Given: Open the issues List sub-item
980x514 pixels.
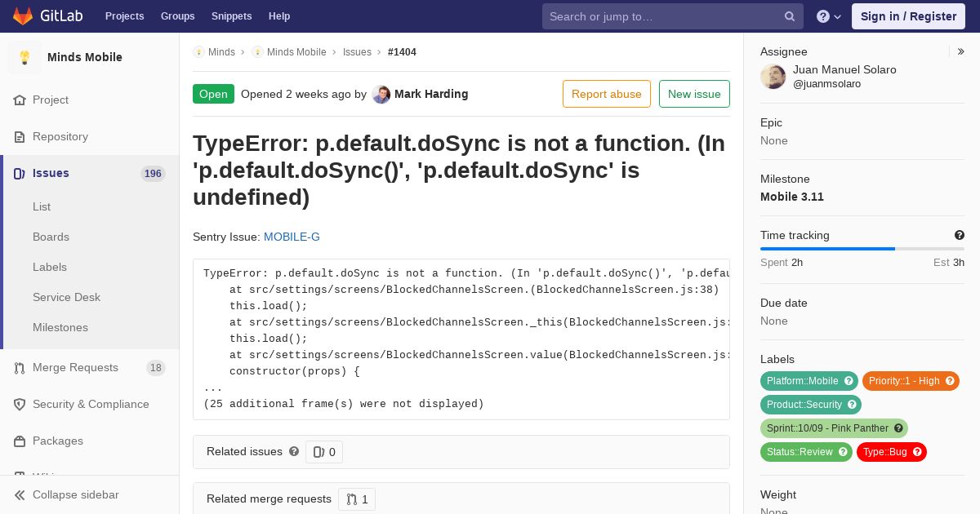Looking at the screenshot, I should [42, 206].
